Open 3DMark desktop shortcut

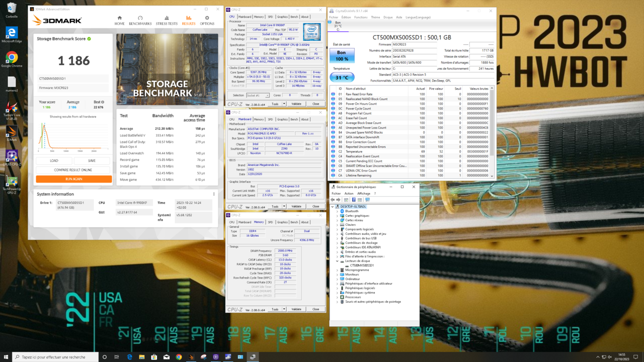click(12, 134)
